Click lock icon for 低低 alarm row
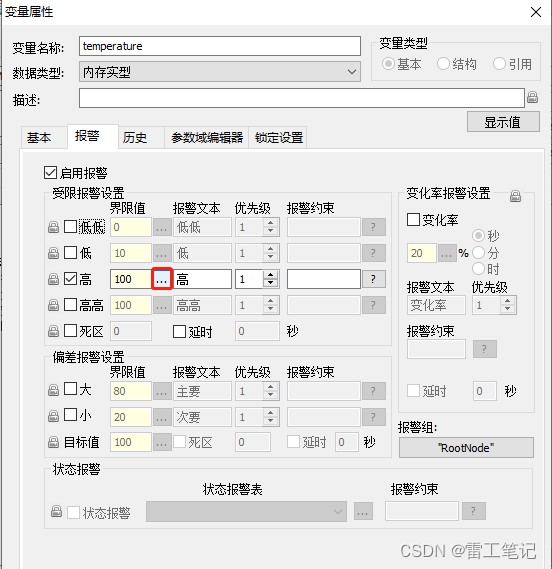The width and height of the screenshot is (552, 569). tap(53, 227)
